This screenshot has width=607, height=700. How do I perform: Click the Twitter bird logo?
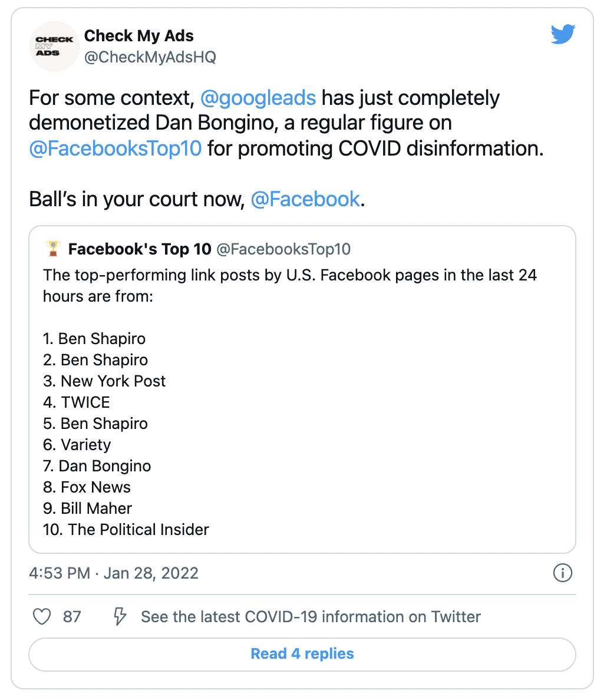[563, 34]
